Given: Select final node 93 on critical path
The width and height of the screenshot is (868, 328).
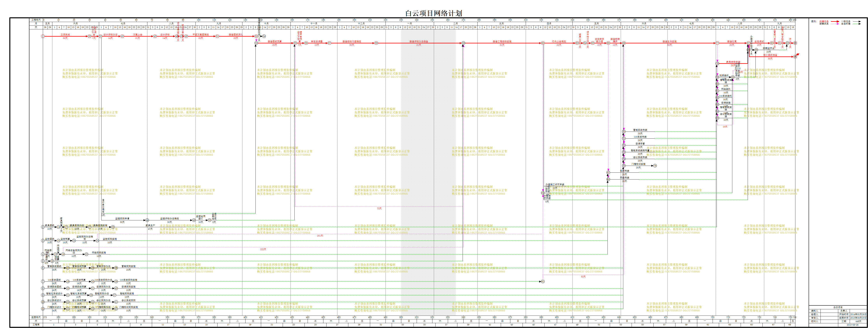Looking at the screenshot, I should [795, 43].
